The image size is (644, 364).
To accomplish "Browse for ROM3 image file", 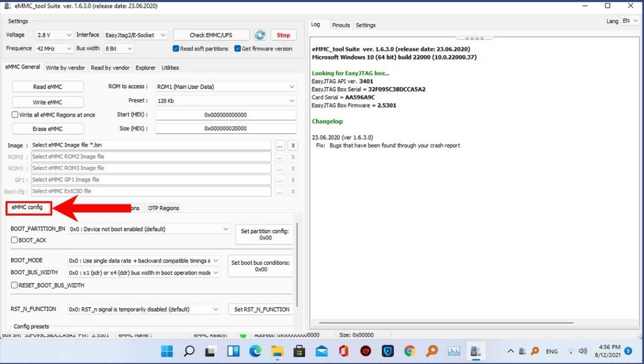I will click(x=280, y=169).
